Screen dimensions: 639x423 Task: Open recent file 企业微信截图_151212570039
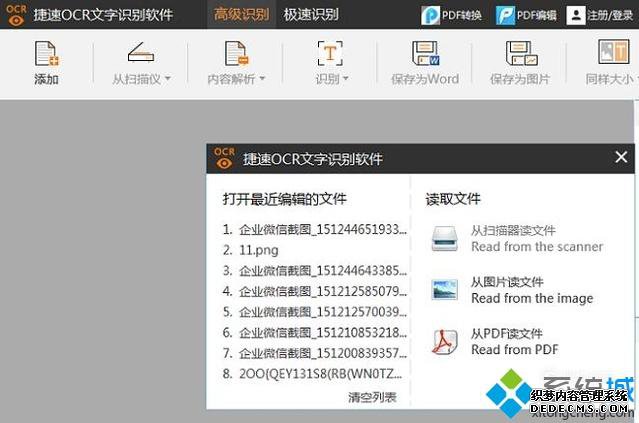pyautogui.click(x=315, y=312)
